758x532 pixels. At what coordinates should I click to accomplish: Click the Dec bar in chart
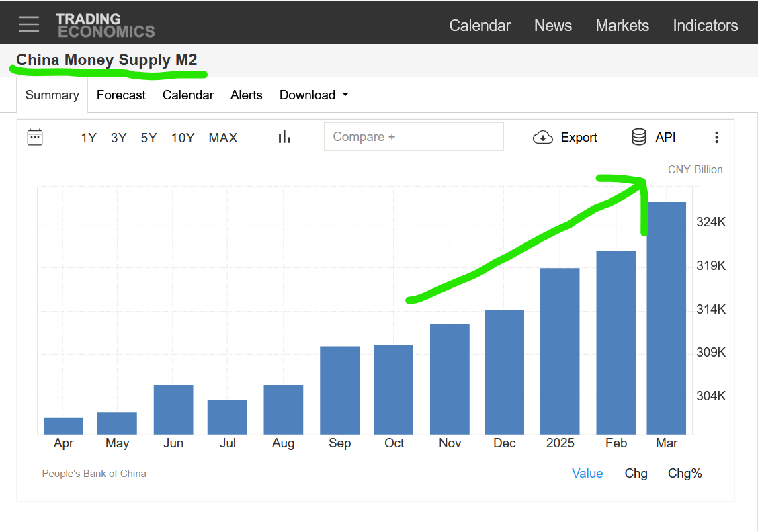pyautogui.click(x=504, y=373)
